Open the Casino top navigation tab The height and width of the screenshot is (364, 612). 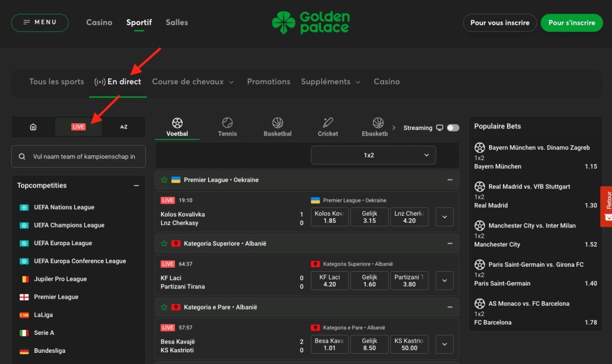coord(99,22)
